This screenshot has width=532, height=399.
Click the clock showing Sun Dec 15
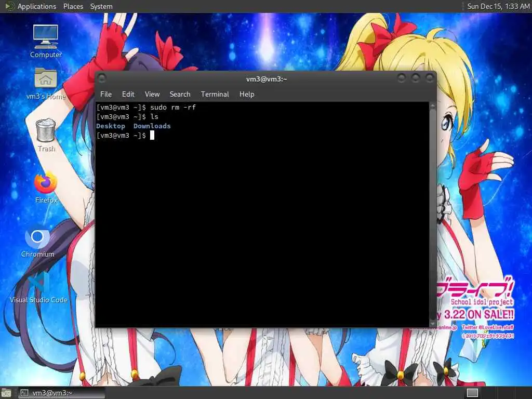[x=498, y=6]
